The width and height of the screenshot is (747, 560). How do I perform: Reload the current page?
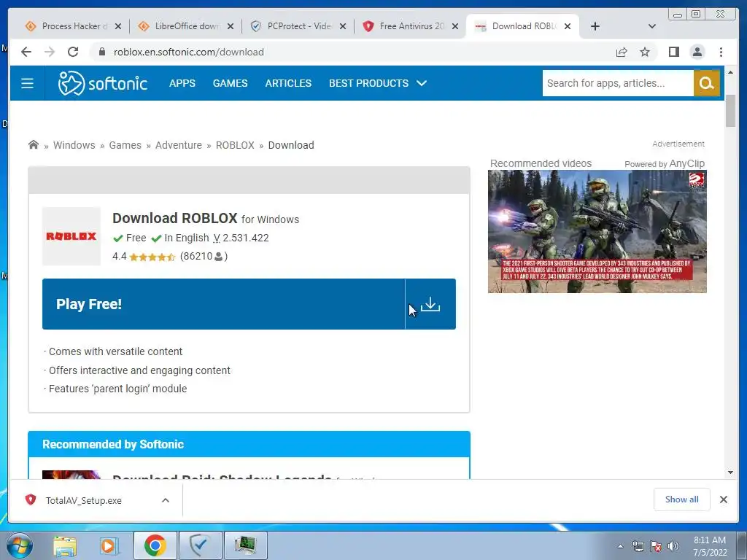coord(73,52)
